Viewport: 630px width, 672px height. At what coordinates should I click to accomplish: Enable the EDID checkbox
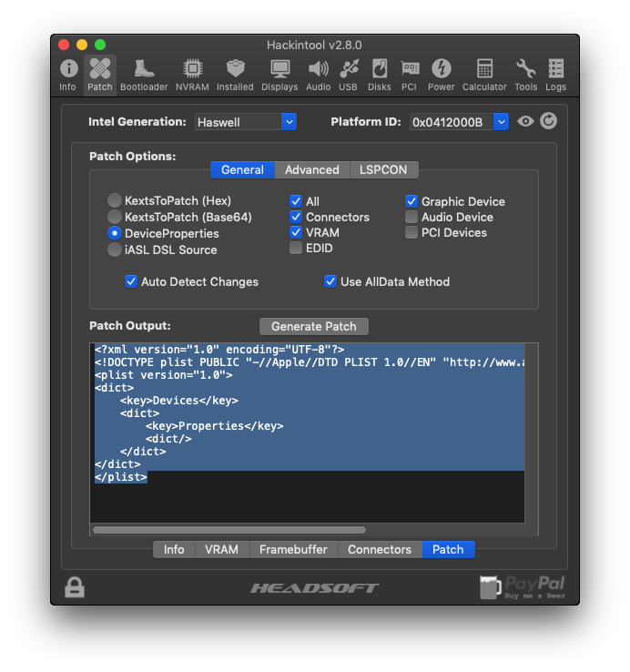pyautogui.click(x=296, y=248)
